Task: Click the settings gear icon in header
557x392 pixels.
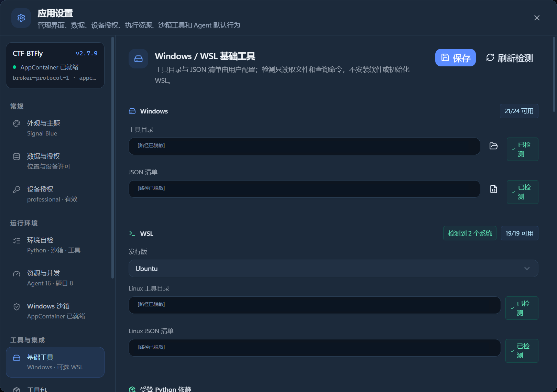Action: 21,18
